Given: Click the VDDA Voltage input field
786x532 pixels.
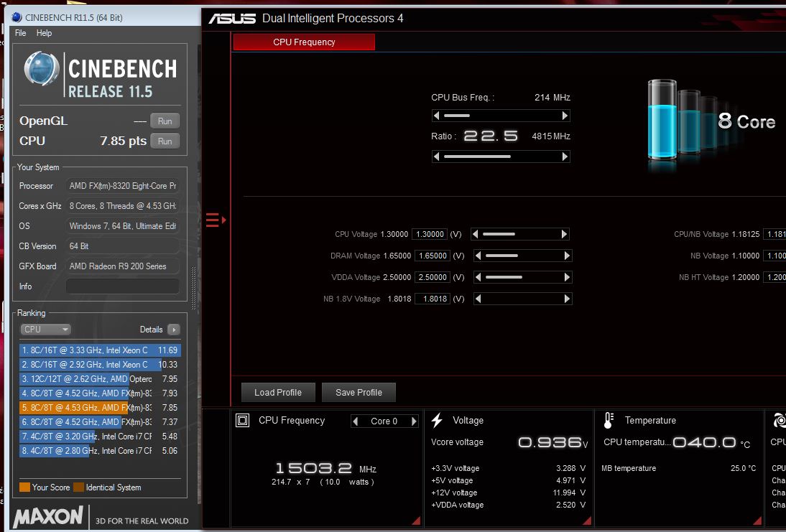Looking at the screenshot, I should pos(433,277).
